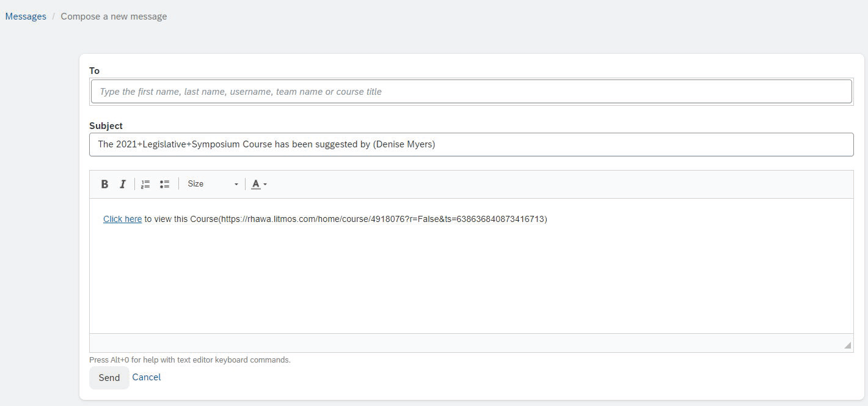Open the 'Click here' course link
Screen dimensions: 868x406
click(122, 219)
